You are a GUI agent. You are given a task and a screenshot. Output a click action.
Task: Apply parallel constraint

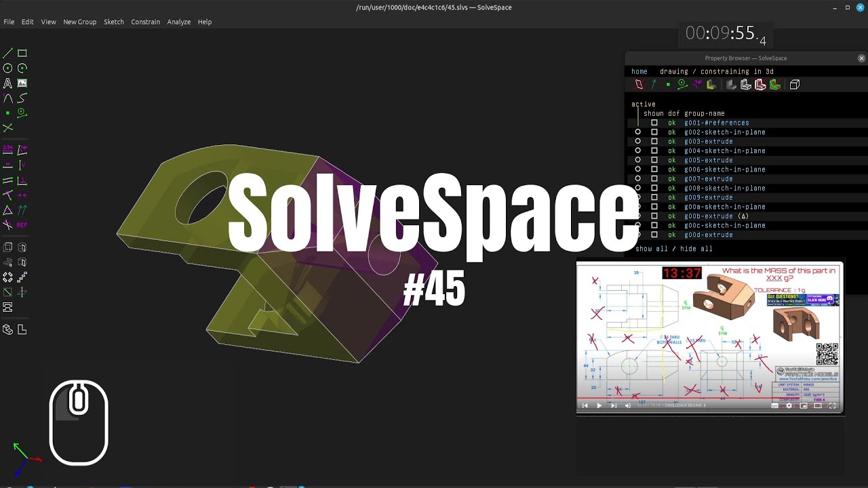click(x=7, y=180)
